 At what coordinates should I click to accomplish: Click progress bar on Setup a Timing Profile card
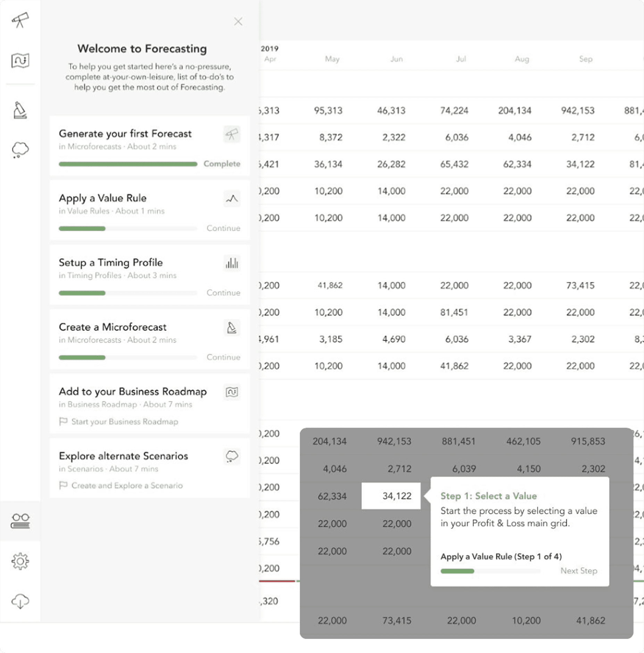(x=128, y=293)
